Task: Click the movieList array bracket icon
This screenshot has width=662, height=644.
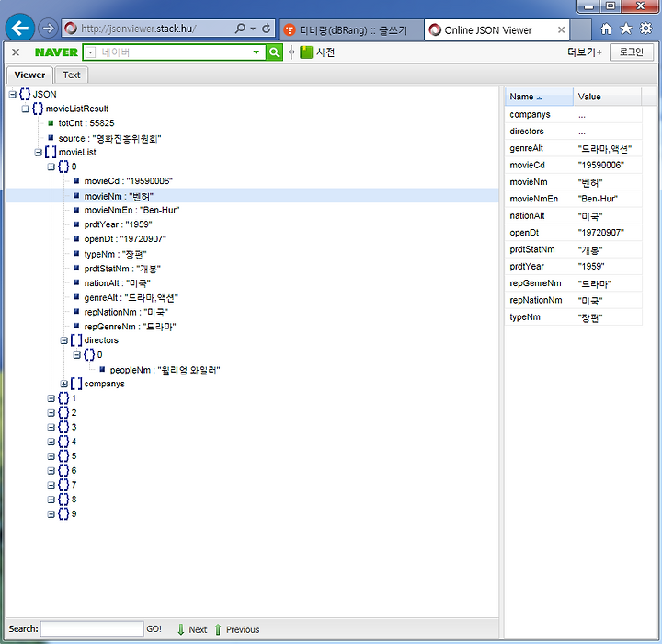Action: click(x=51, y=152)
